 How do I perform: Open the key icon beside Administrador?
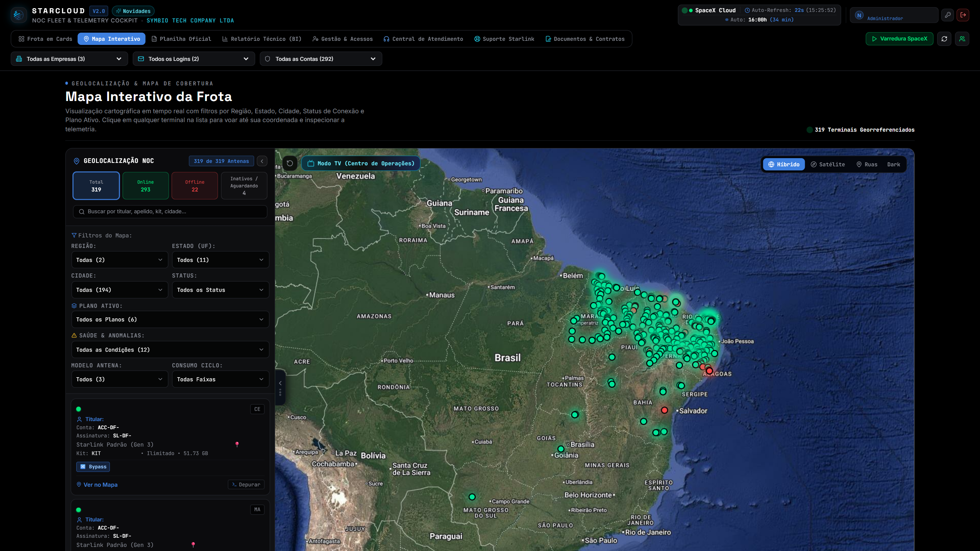(948, 15)
